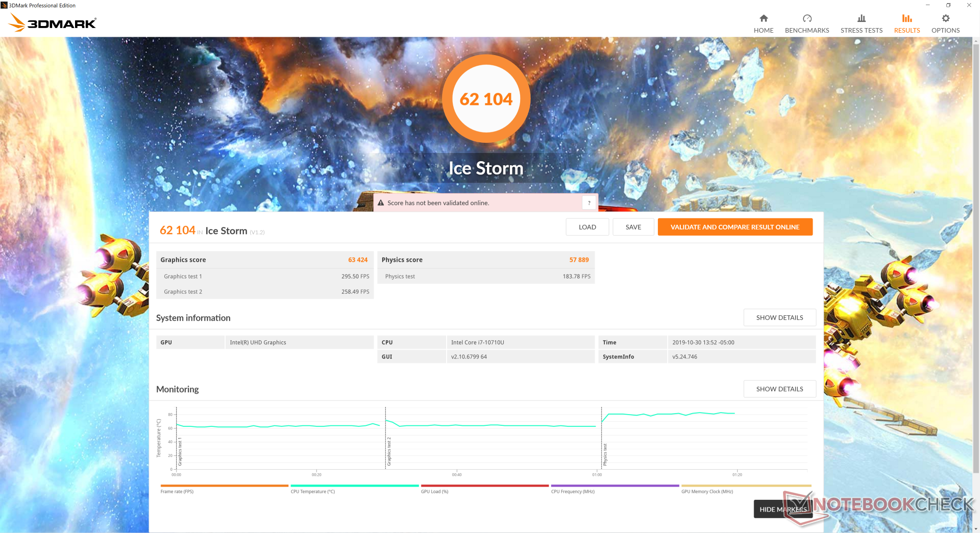Click the Time value '2019-10-30 13:52 -05:00'
Image resolution: width=980 pixels, height=533 pixels.
(703, 342)
